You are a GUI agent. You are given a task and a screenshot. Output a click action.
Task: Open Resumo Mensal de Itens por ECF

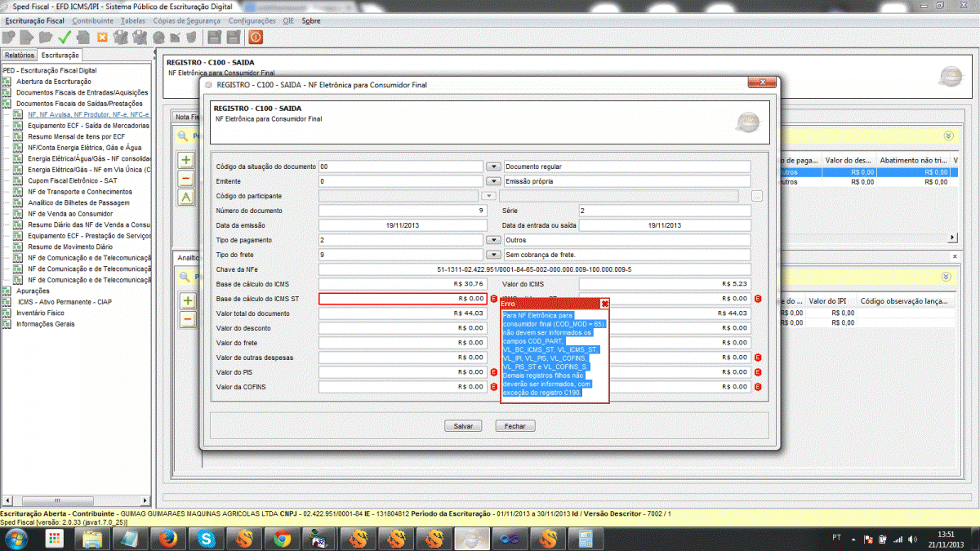tap(76, 137)
